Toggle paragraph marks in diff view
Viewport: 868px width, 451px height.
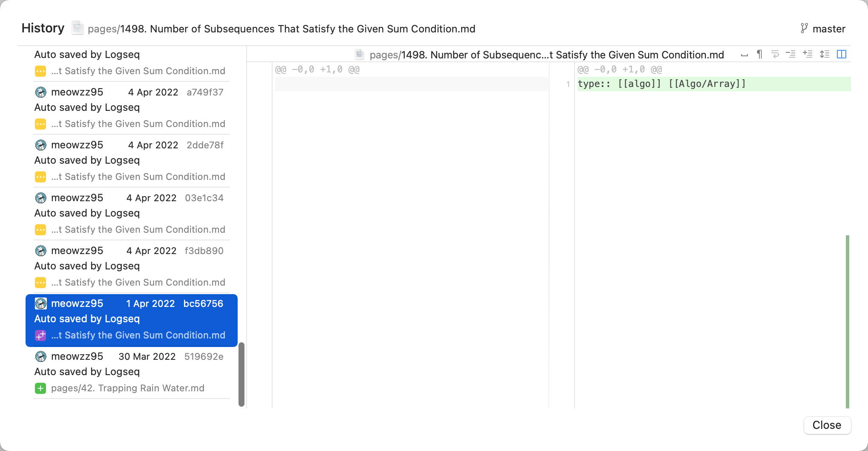(x=759, y=54)
